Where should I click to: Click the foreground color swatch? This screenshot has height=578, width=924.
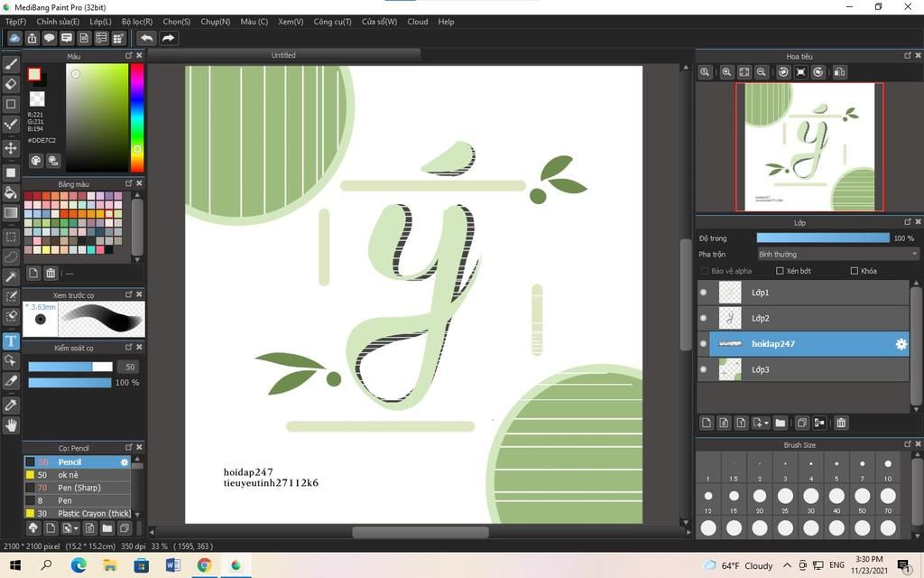[x=34, y=74]
